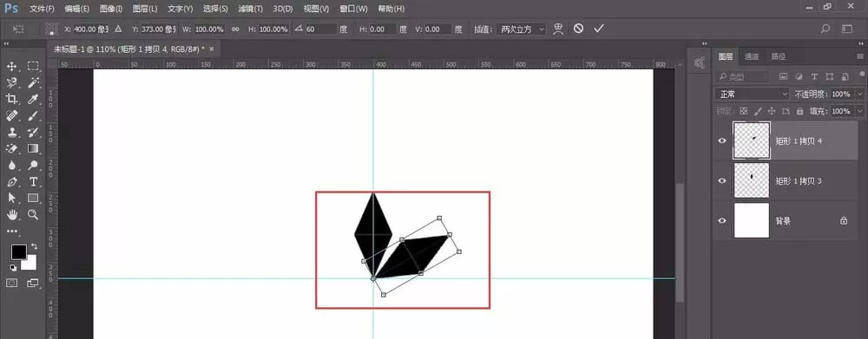Hide the 矩形 1 拷贝 3 layer
868x339 pixels.
pyautogui.click(x=722, y=181)
